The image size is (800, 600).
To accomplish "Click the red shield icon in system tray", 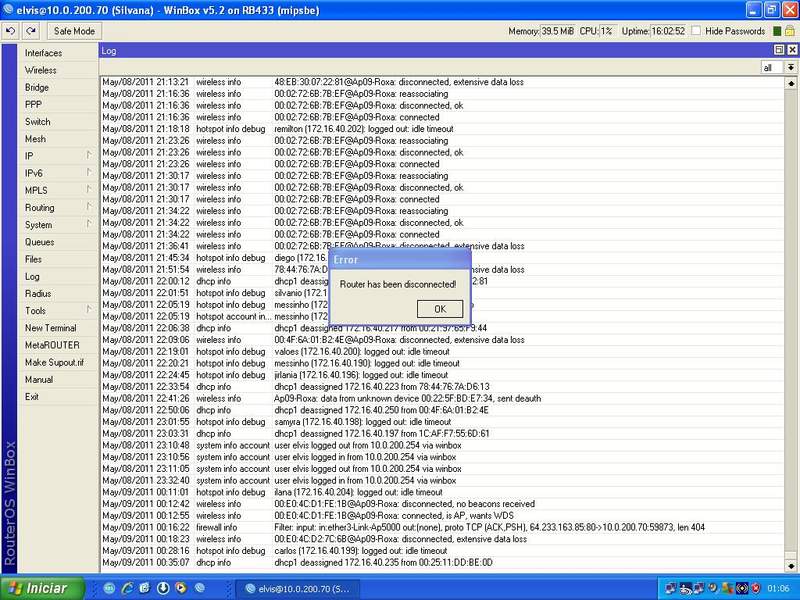I will (x=756, y=589).
